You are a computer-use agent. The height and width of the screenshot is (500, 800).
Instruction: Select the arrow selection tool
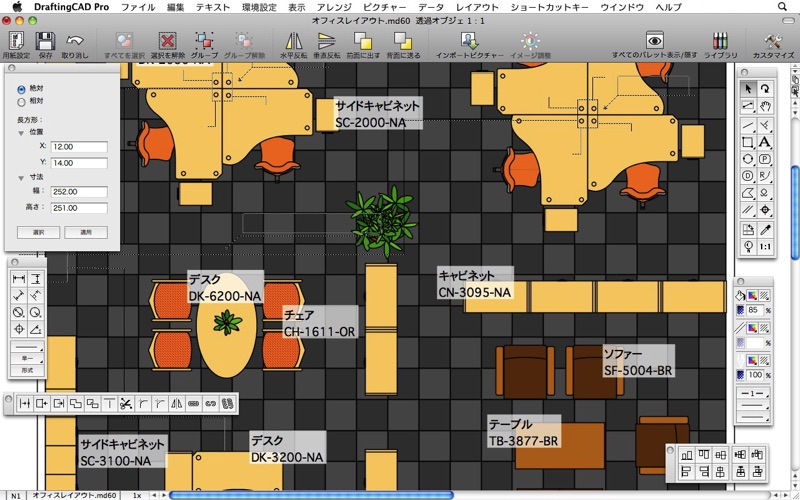tap(748, 89)
